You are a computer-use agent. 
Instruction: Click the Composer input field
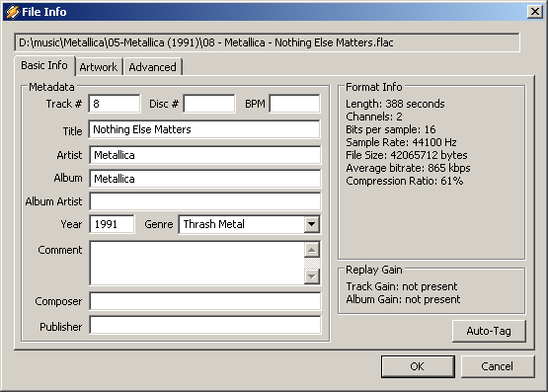(x=204, y=301)
